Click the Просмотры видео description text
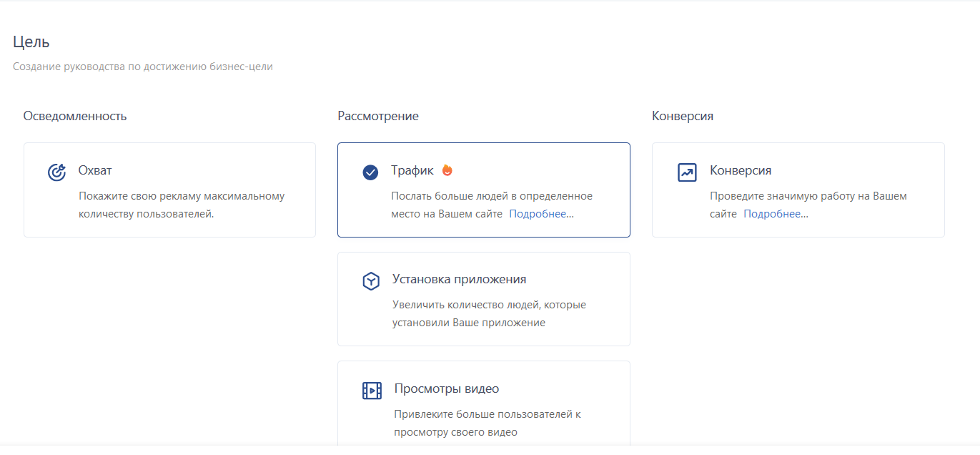This screenshot has width=980, height=455. 489,423
